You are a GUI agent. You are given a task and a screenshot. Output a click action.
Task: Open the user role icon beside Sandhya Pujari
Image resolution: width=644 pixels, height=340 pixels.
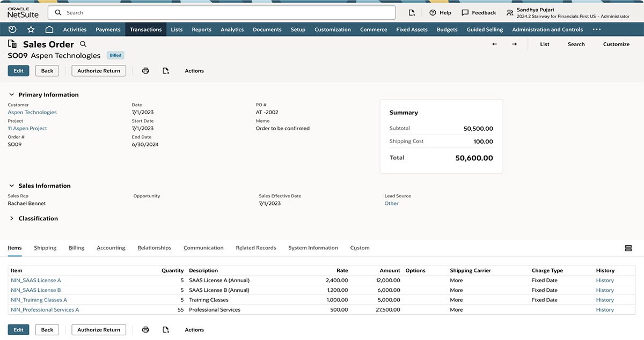[x=510, y=12]
